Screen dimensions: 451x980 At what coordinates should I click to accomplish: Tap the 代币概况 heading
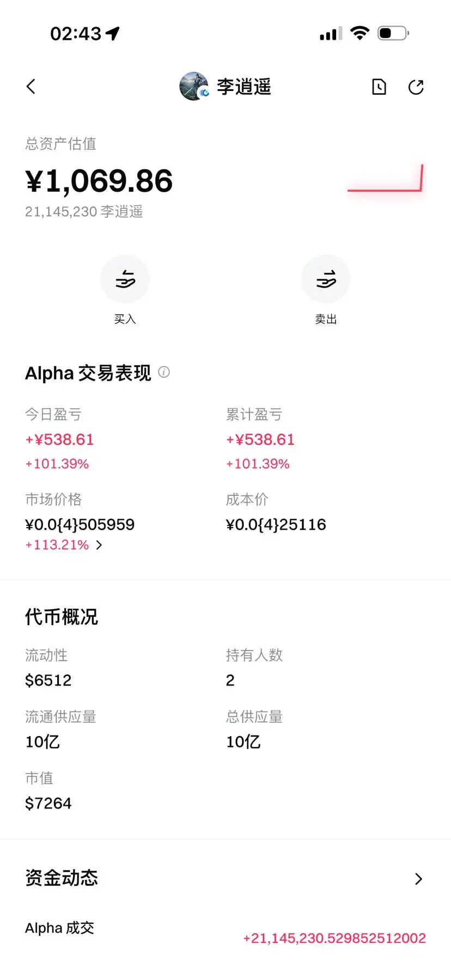[62, 617]
